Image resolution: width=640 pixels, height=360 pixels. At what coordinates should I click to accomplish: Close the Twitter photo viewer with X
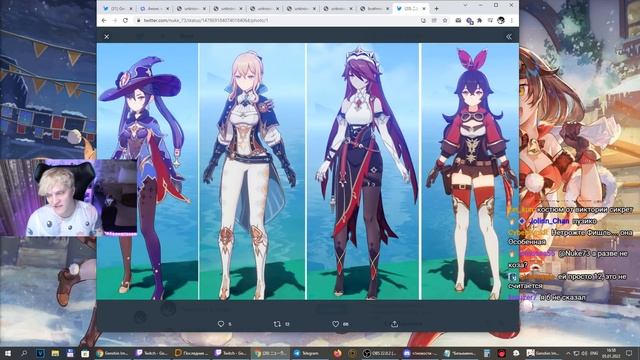click(107, 37)
